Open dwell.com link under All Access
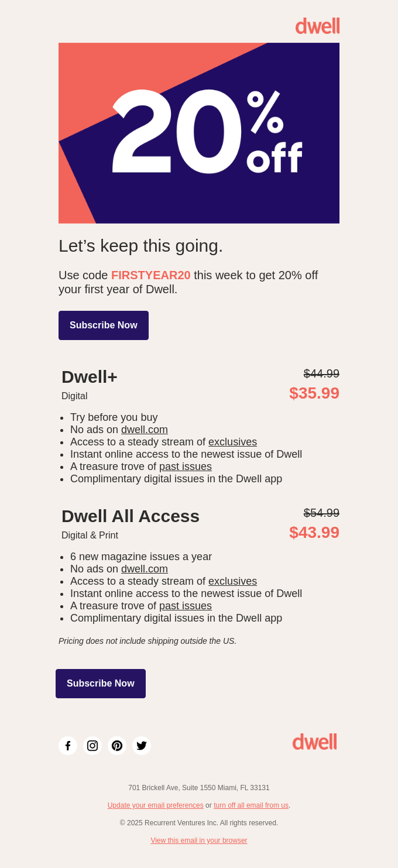398x868 pixels. [x=145, y=569]
